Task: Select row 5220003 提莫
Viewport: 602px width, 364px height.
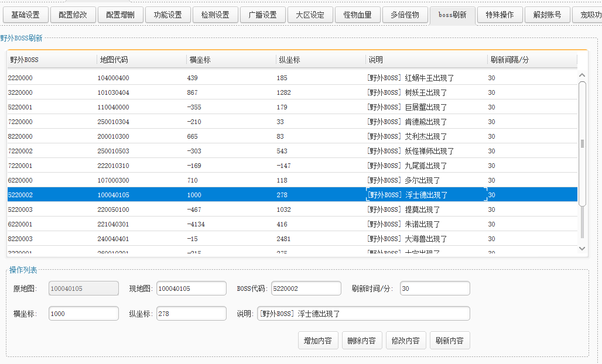Action: tap(292, 210)
